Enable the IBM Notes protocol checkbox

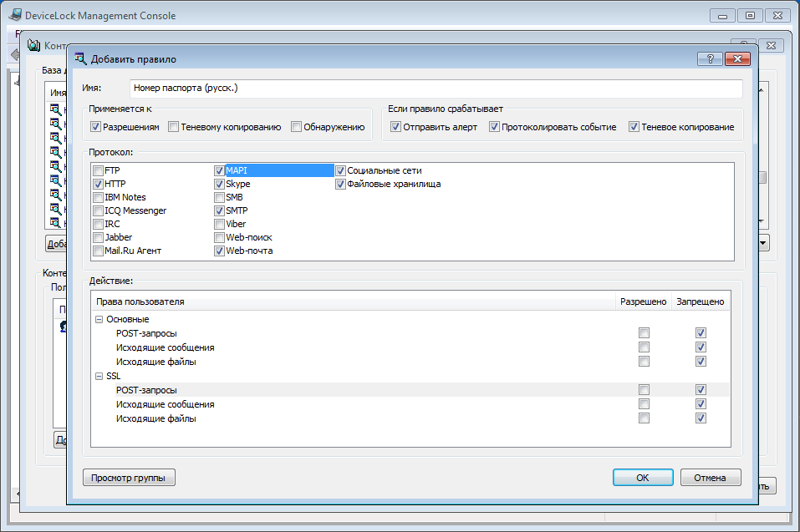(99, 197)
